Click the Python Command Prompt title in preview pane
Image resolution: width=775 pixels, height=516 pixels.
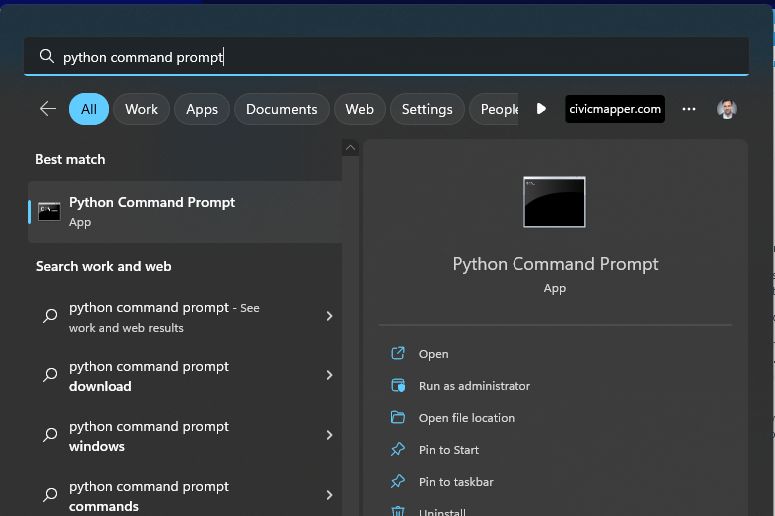point(555,264)
